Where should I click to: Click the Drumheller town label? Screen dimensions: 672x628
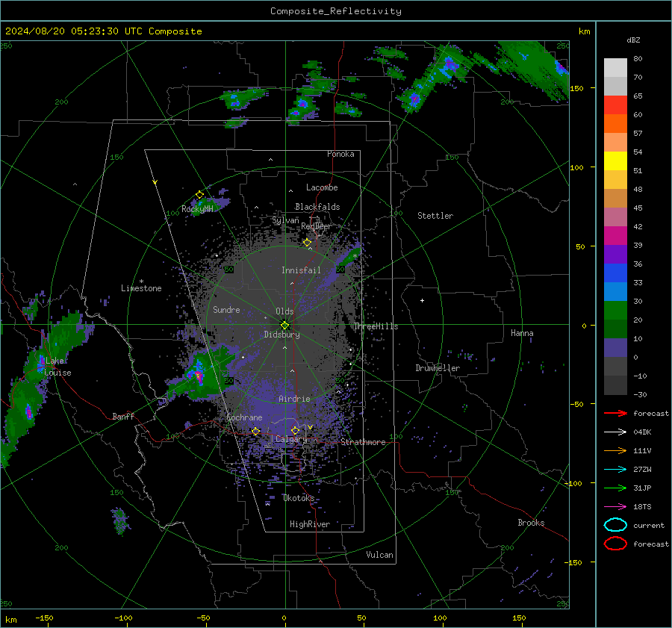(438, 368)
